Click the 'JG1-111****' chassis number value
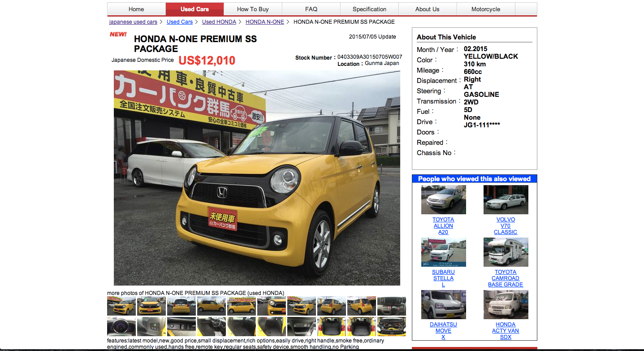This screenshot has width=644, height=351. pyautogui.click(x=482, y=125)
